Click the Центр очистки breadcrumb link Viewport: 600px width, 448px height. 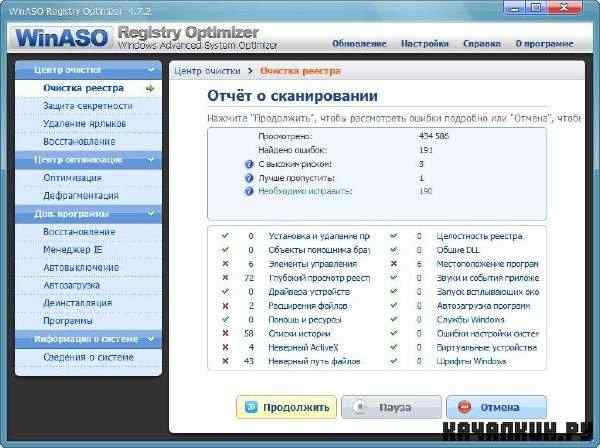point(207,71)
